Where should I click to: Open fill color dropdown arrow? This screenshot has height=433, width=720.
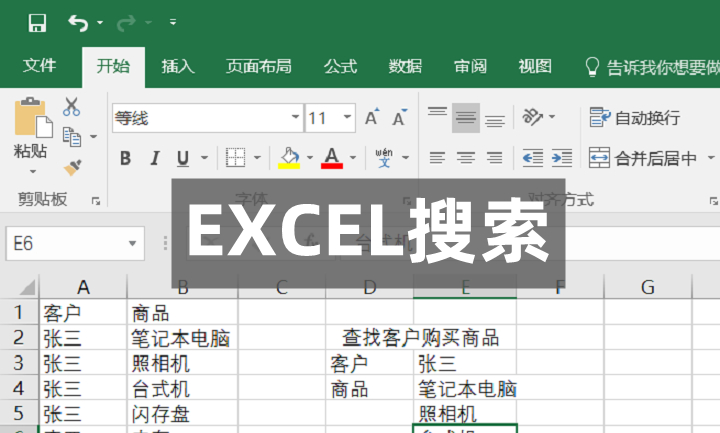tap(310, 157)
